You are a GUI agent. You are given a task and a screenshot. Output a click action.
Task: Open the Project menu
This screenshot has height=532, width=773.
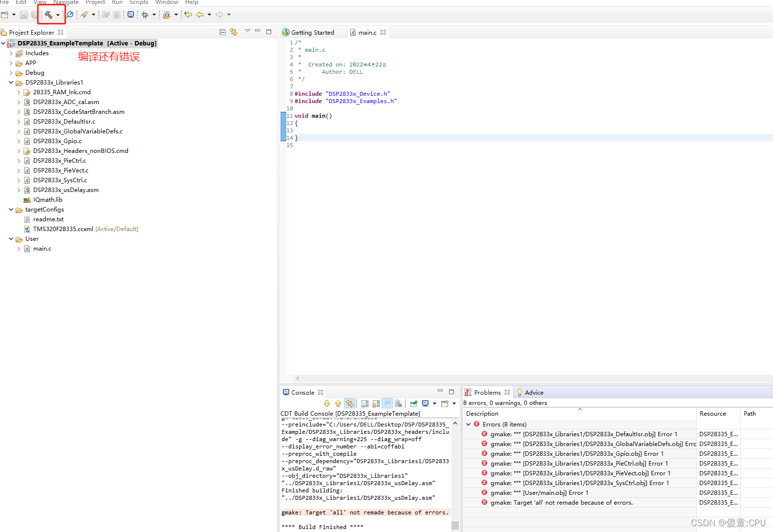tap(95, 2)
